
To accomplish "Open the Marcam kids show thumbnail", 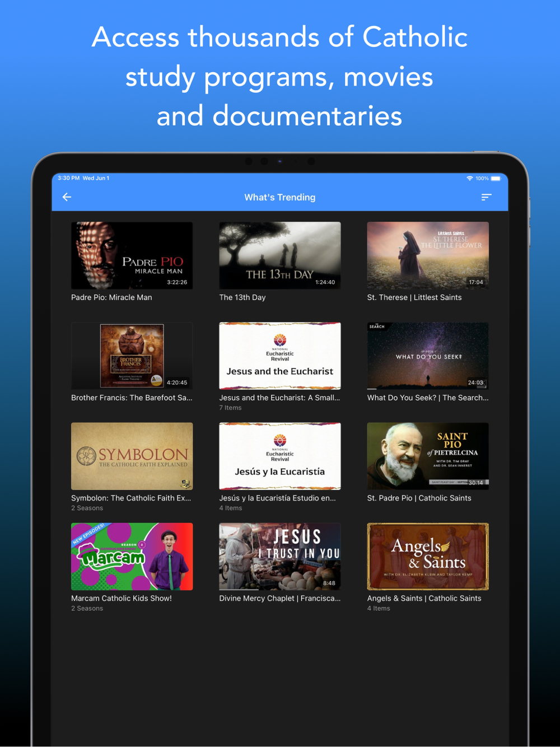I will click(132, 556).
